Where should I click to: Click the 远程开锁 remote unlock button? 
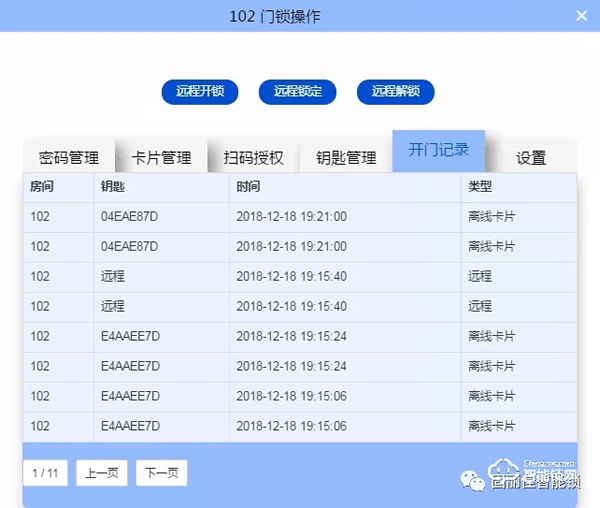point(200,91)
